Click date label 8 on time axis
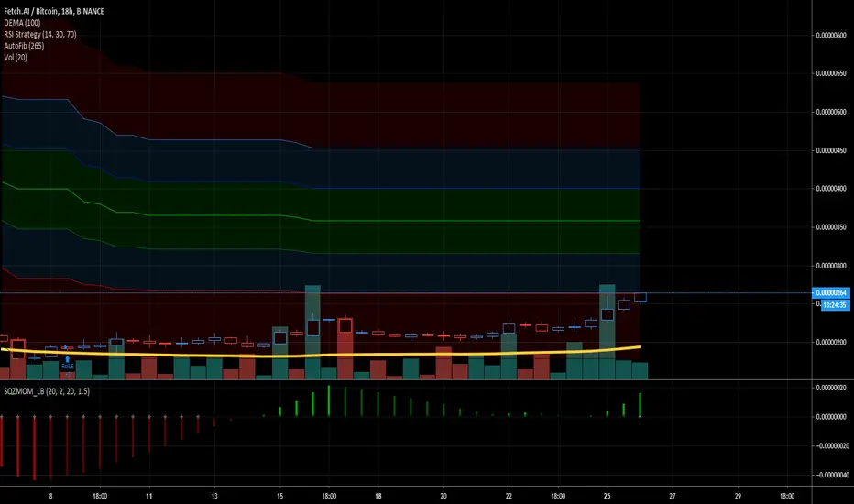Image resolution: width=854 pixels, height=504 pixels. 50,496
